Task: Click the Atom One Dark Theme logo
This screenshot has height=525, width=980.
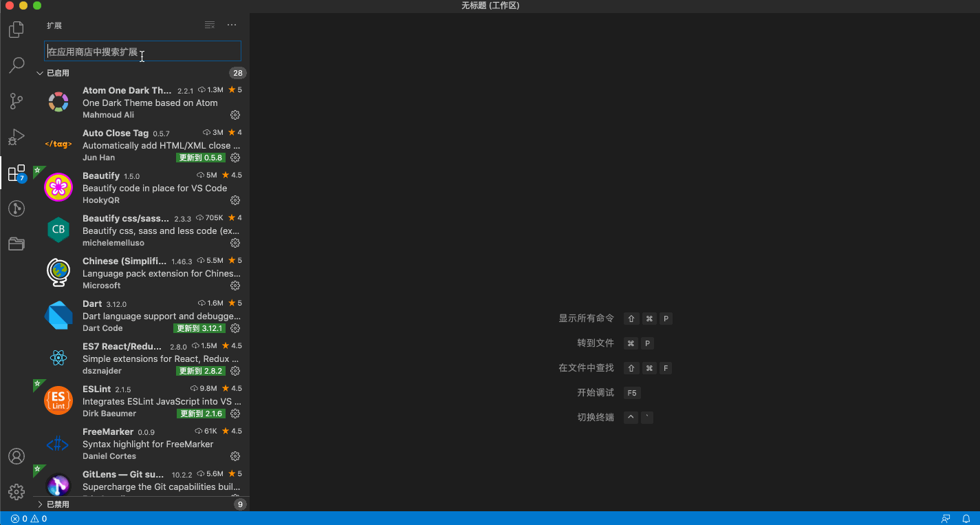Action: pyautogui.click(x=58, y=103)
